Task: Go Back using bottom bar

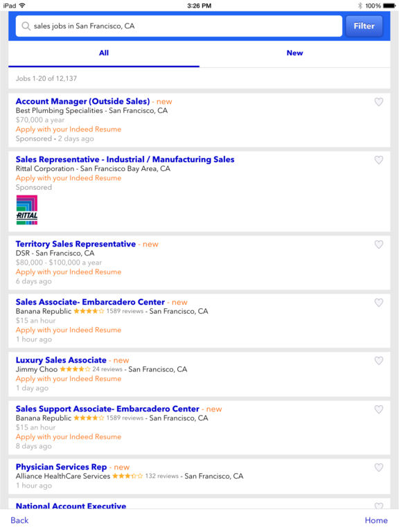Action: click(19, 520)
